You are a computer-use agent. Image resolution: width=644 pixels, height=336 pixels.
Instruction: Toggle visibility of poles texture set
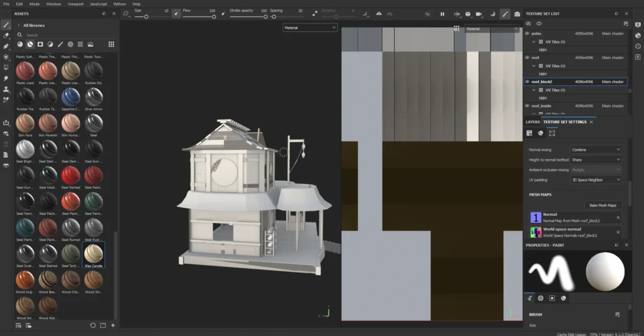528,34
